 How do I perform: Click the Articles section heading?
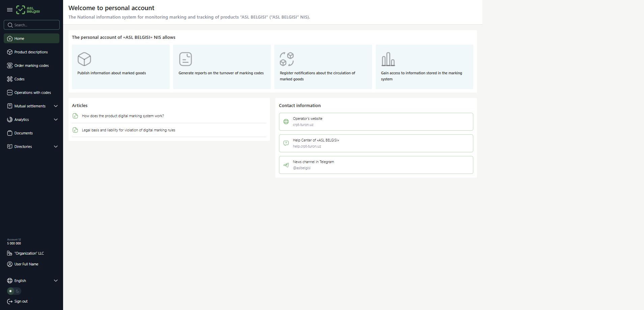coord(80,106)
